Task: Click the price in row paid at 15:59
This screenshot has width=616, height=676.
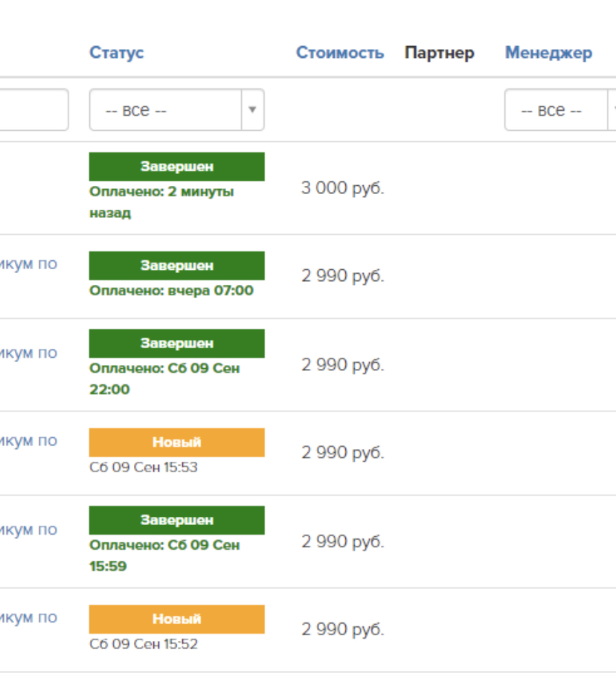Action: 342,541
